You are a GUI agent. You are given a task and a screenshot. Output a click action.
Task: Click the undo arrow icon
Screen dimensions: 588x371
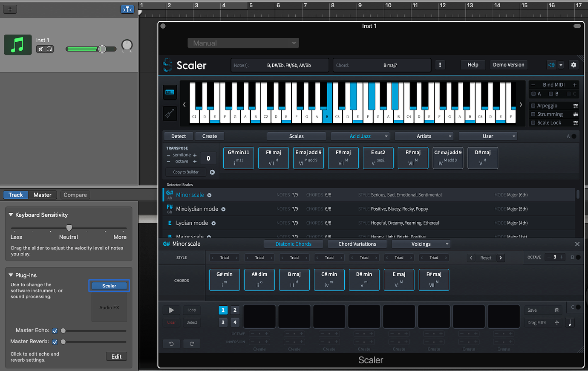tap(171, 344)
